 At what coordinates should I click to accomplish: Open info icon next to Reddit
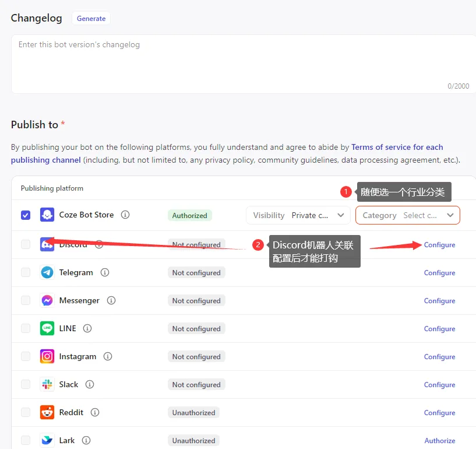pyautogui.click(x=95, y=412)
